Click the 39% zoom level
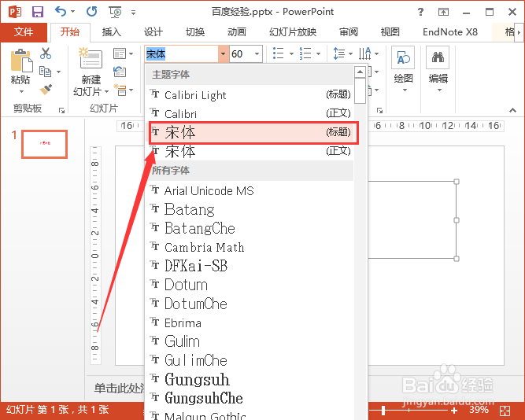525x420 pixels. [479, 410]
